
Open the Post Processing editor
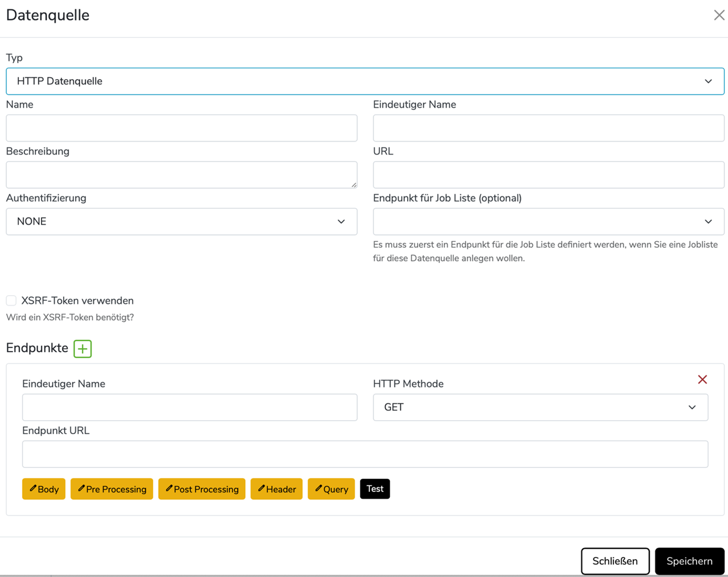click(202, 489)
